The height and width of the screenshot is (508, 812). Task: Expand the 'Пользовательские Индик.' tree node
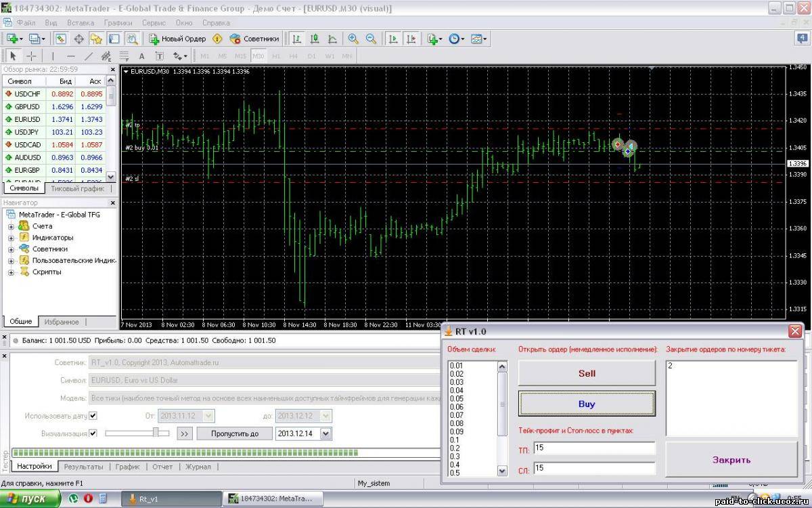click(x=11, y=261)
